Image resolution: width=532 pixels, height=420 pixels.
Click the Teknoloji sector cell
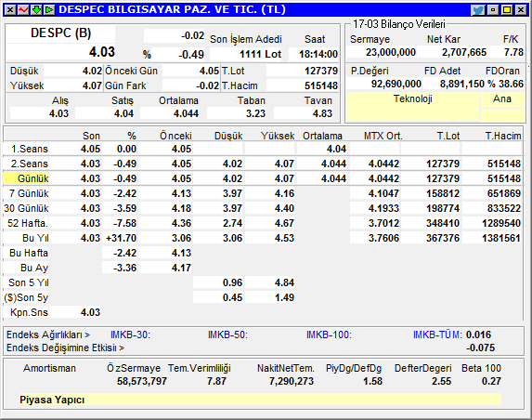click(413, 106)
